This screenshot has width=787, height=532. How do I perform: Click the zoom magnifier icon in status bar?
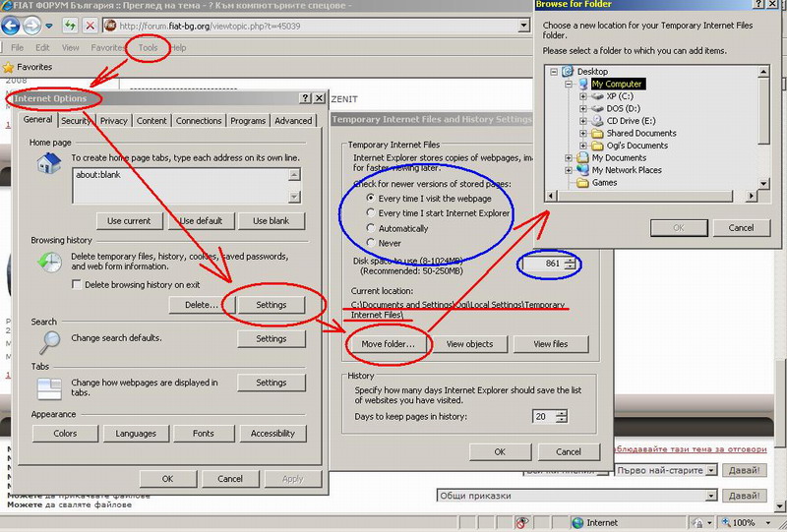(x=726, y=522)
